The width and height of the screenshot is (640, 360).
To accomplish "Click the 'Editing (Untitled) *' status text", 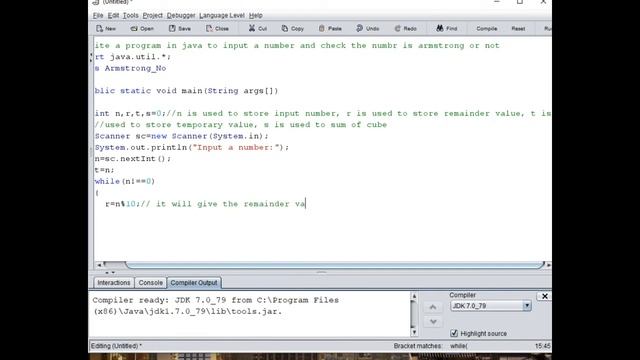I will 116,346.
